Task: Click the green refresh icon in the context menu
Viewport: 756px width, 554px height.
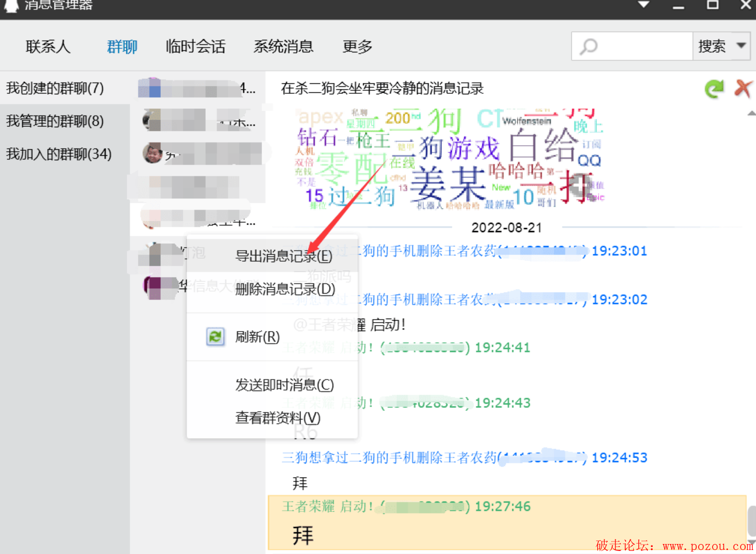Action: click(x=215, y=337)
